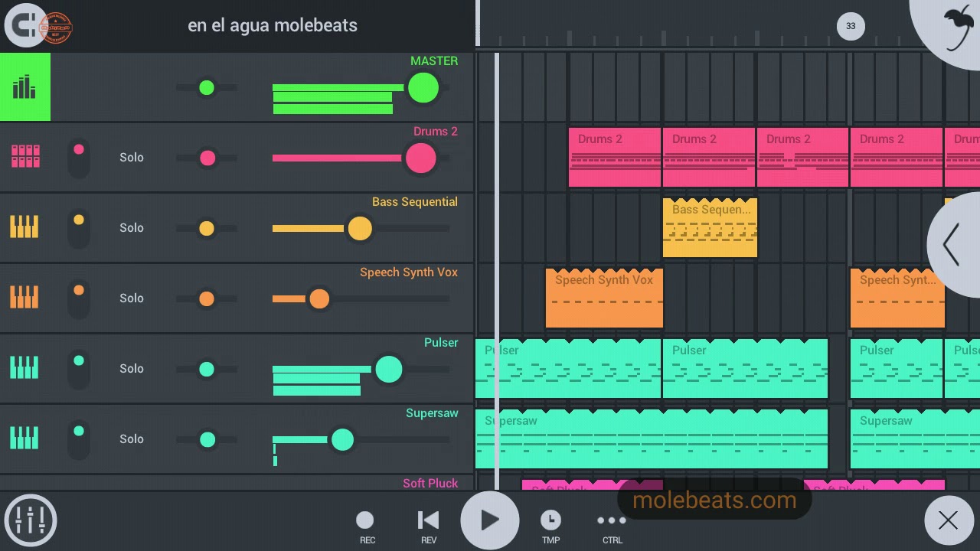Click the Drums 2 volume slider knob

[x=420, y=158]
